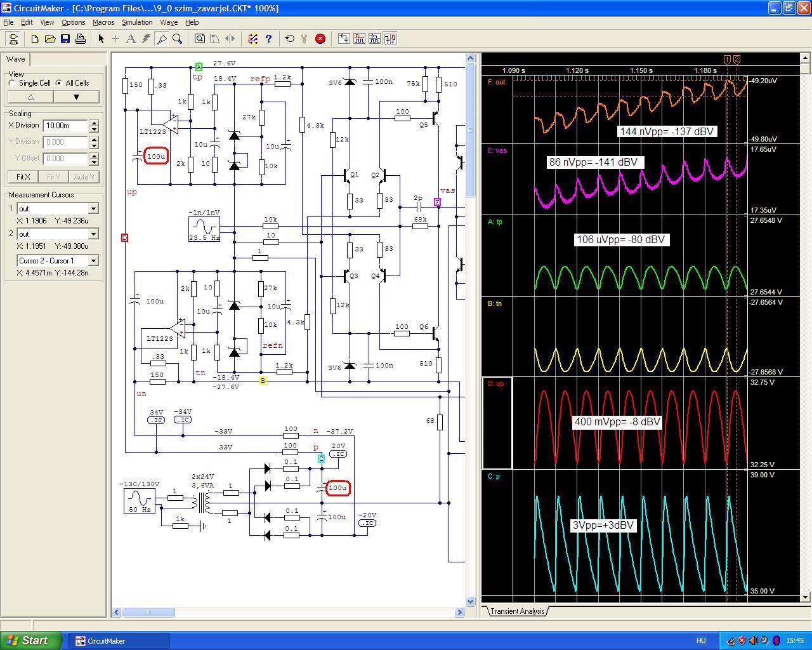Select the All Cells radio button

coord(59,83)
